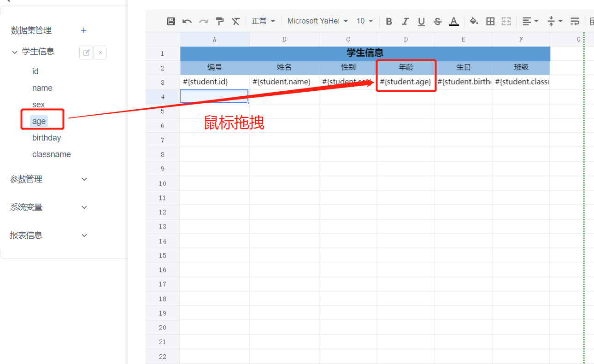
Task: Select column D header
Action: (x=406, y=39)
